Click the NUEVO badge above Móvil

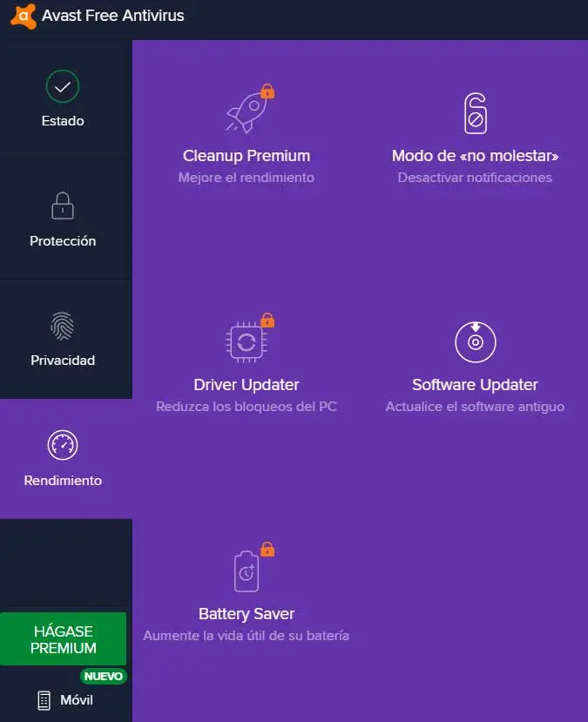pyautogui.click(x=103, y=676)
